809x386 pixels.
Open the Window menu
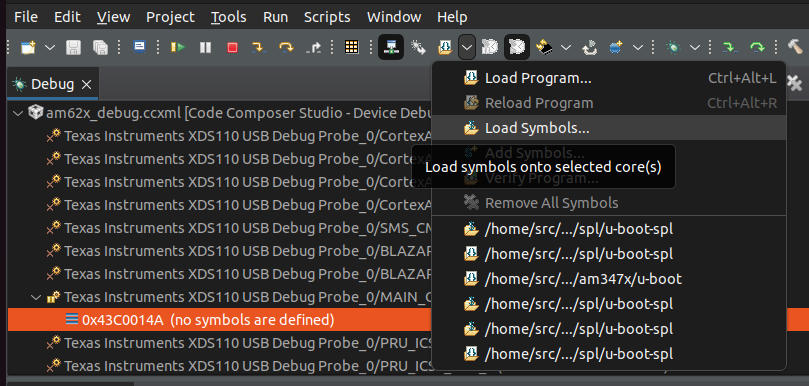(x=394, y=17)
